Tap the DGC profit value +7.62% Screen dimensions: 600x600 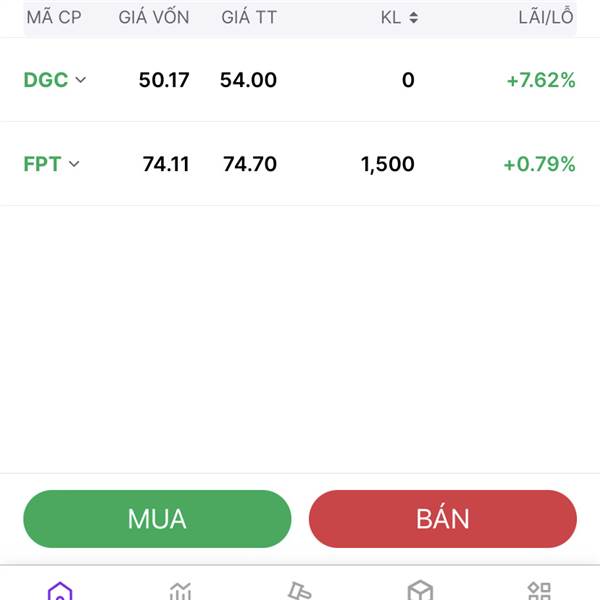(x=541, y=80)
